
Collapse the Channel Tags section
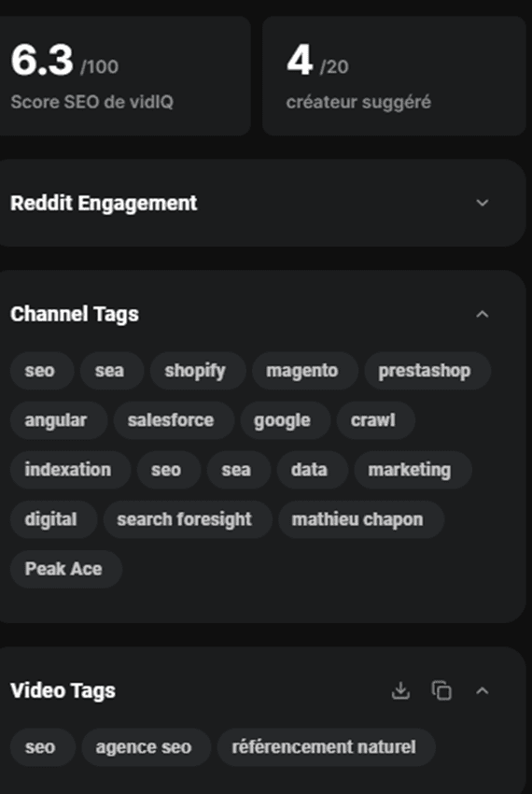point(483,315)
